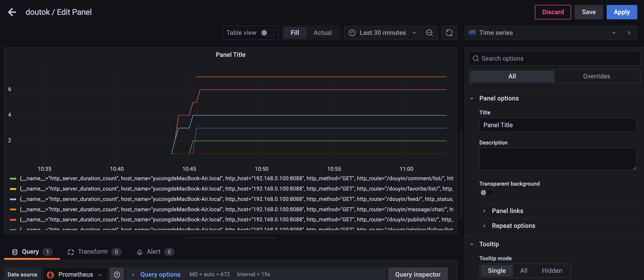Click light blue swatch of feed legend series
Image resolution: width=644 pixels, height=280 pixels.
13,199
